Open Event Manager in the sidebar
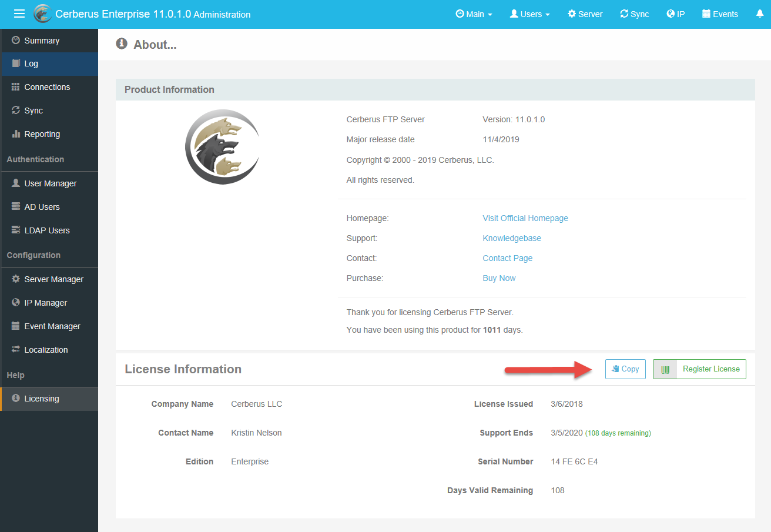 pos(49,326)
